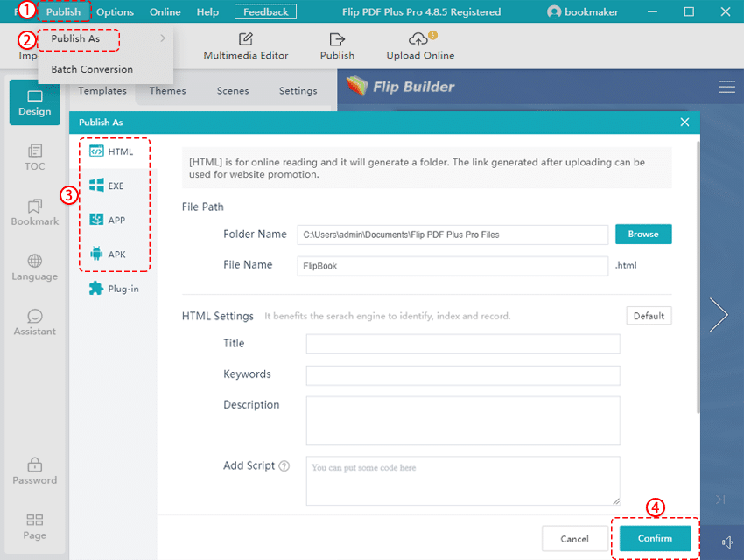The image size is (744, 560).
Task: Select Plug-in output format
Action: click(115, 288)
